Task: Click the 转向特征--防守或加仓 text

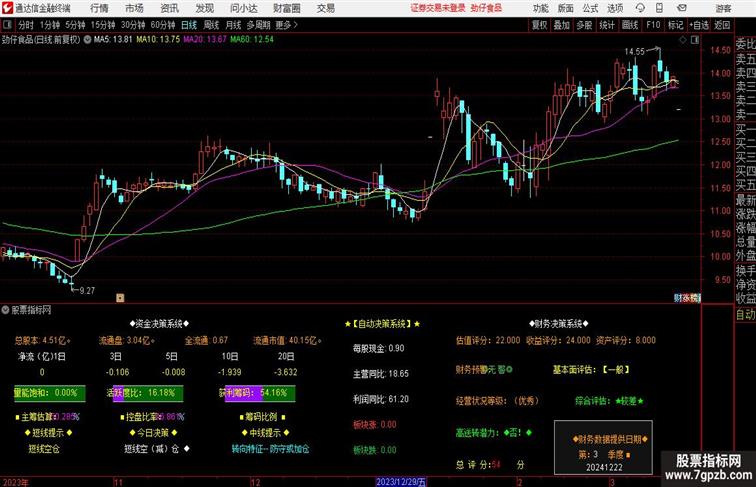Action: [270, 449]
